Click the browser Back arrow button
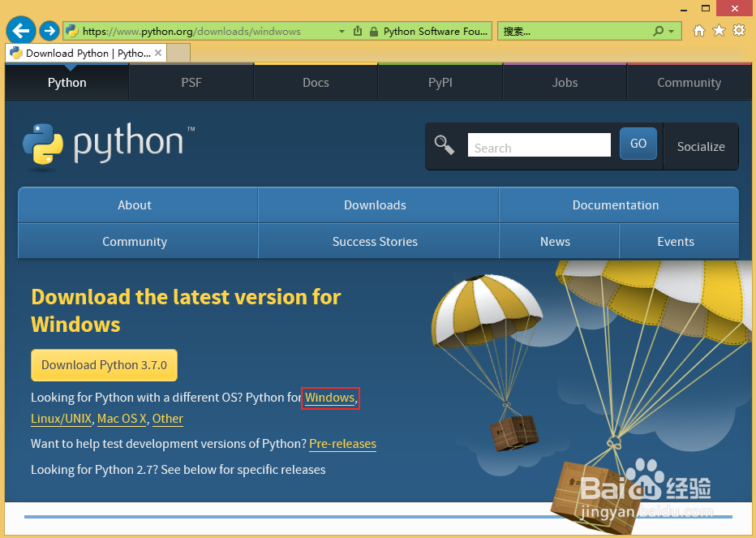The width and height of the screenshot is (756, 538). (21, 31)
